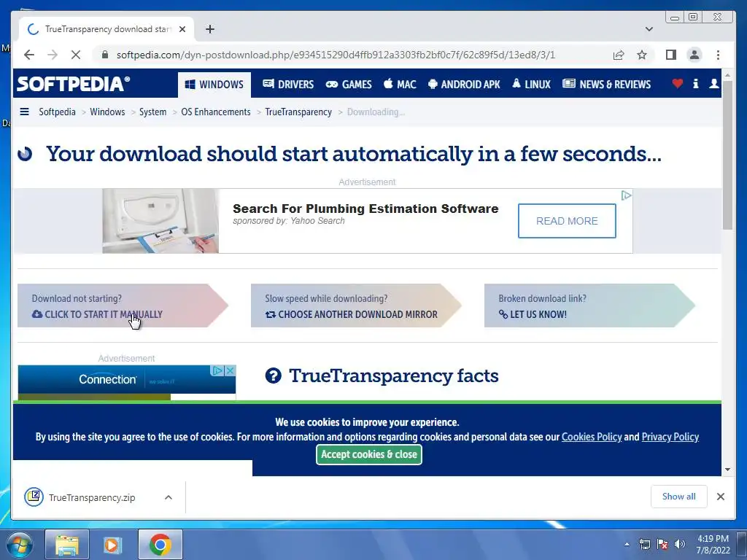Click the user account icon in header
The width and height of the screenshot is (747, 560).
pyautogui.click(x=713, y=84)
